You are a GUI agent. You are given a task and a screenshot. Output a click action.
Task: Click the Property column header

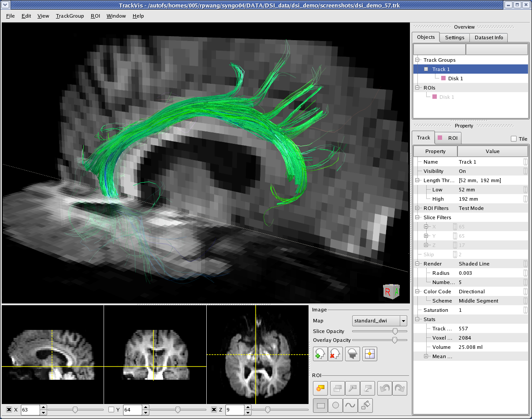click(435, 151)
